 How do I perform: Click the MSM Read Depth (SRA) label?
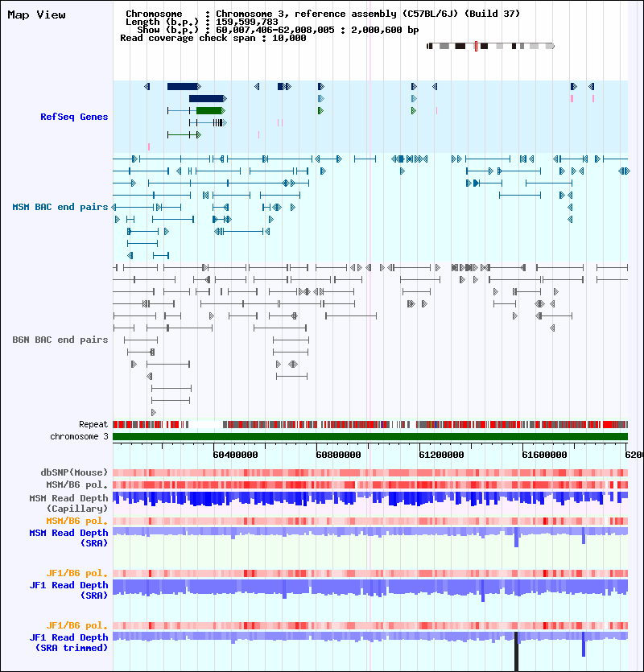point(68,538)
